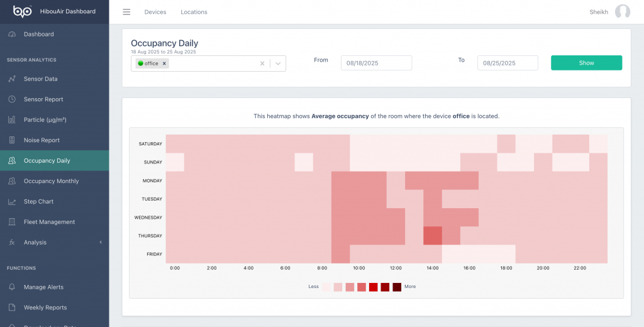Click the Average occupancy text in description
Image resolution: width=644 pixels, height=327 pixels.
pos(340,116)
